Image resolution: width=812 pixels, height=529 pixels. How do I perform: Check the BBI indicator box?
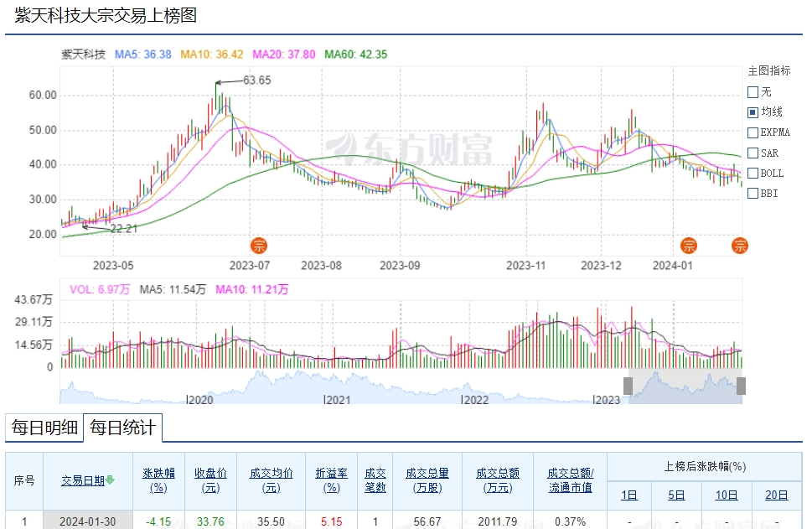(x=753, y=194)
